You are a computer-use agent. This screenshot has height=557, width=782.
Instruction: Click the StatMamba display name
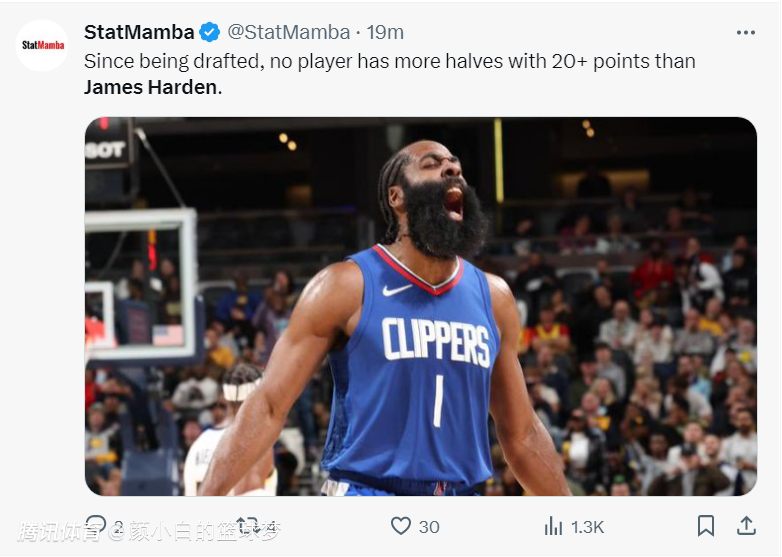click(x=139, y=33)
